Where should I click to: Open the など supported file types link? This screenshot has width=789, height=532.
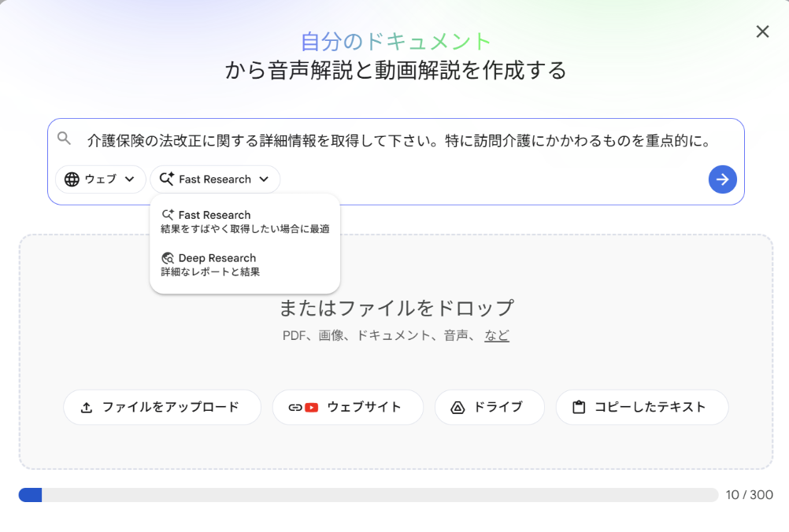tap(497, 335)
